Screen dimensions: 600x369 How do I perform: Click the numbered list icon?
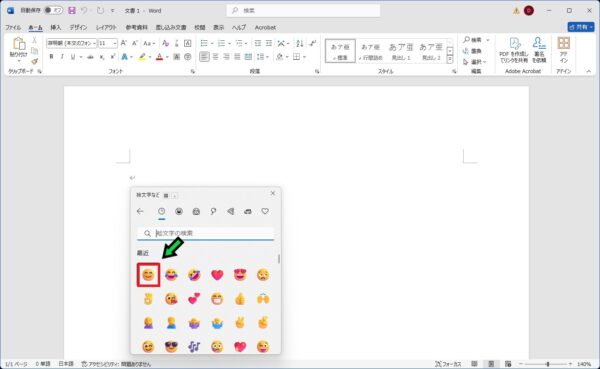222,43
